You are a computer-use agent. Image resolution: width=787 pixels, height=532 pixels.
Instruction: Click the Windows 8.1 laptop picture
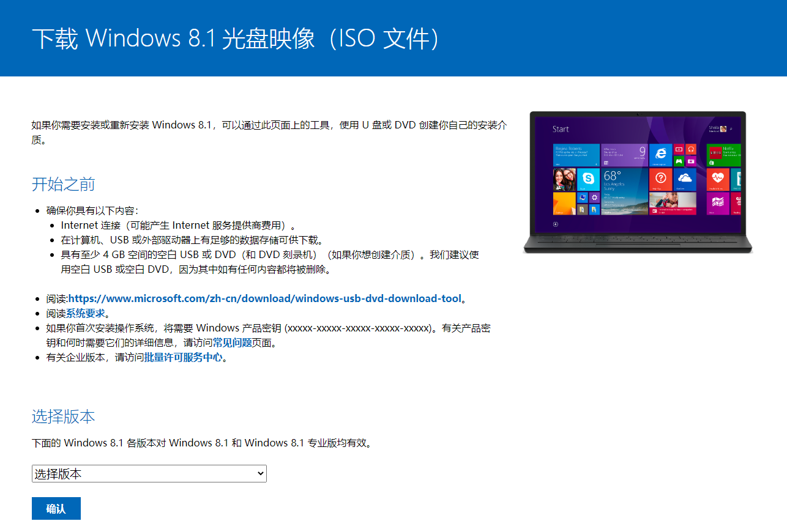coord(638,182)
